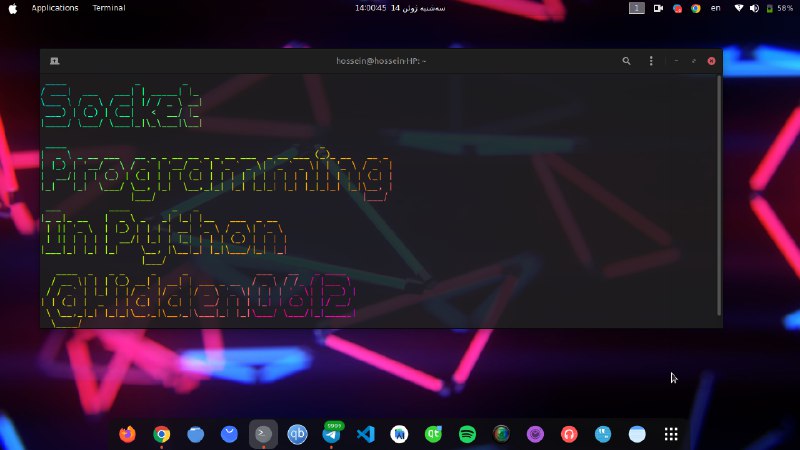Click the Socket ASCII art text
The width and height of the screenshot is (800, 450).
(121, 106)
